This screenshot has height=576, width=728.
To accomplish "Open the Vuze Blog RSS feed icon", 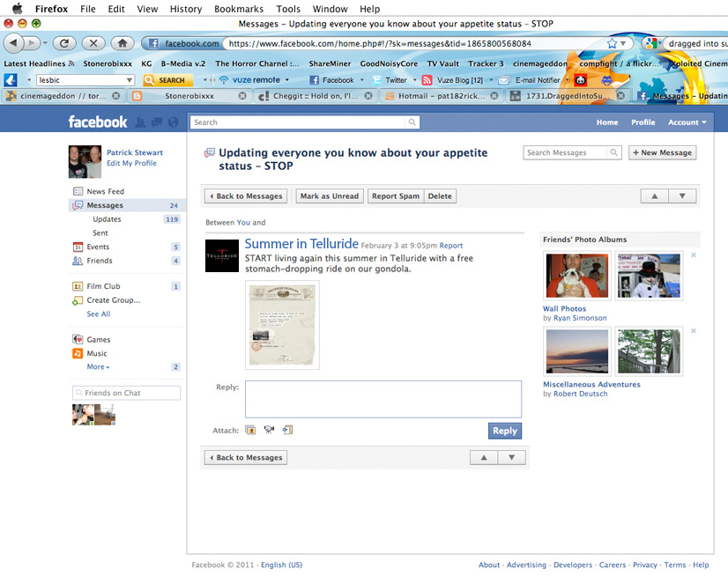I will (427, 80).
